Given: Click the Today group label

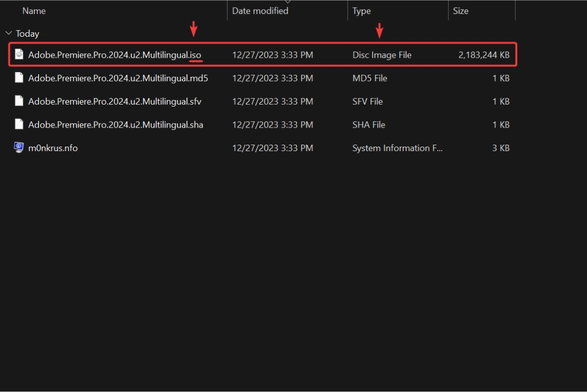Looking at the screenshot, I should click(x=27, y=34).
